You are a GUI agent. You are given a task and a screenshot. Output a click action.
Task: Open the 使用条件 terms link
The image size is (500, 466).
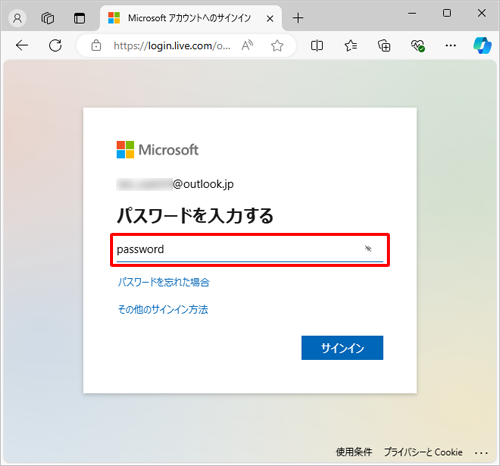tap(354, 452)
